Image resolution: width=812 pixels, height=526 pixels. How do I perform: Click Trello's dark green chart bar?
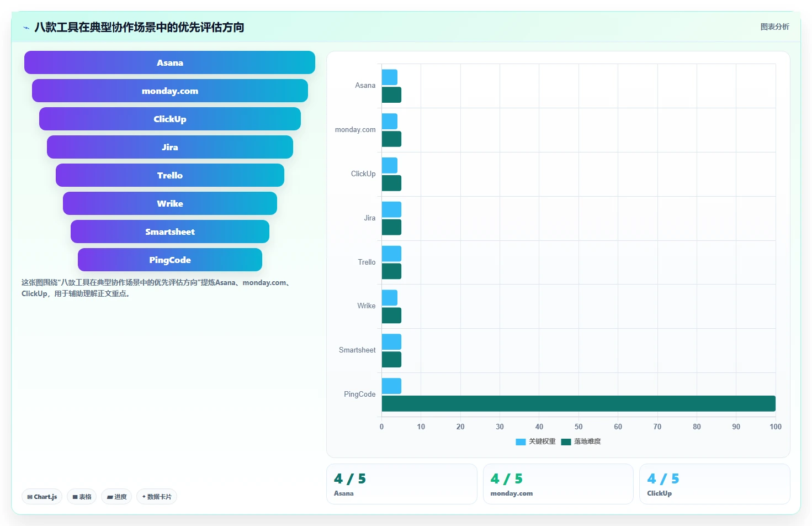pyautogui.click(x=391, y=271)
